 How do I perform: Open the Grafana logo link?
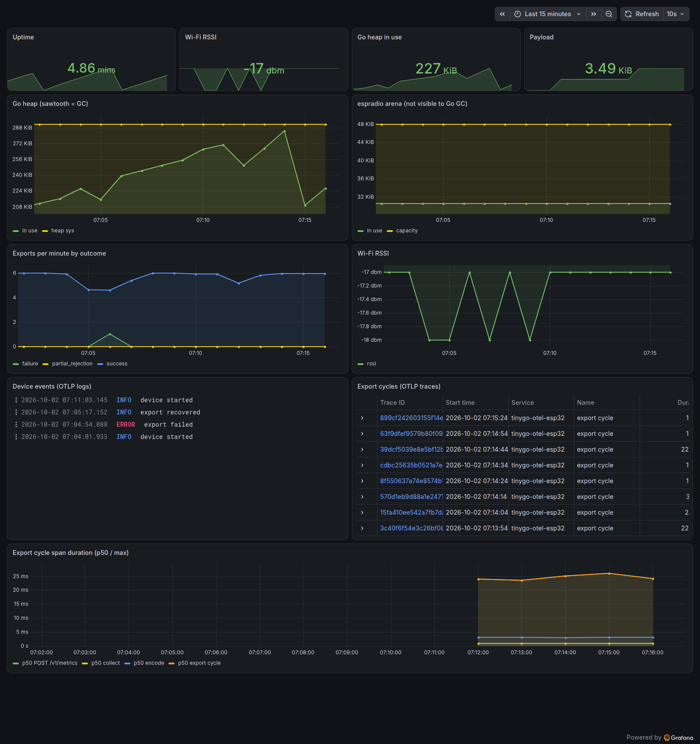[679, 737]
